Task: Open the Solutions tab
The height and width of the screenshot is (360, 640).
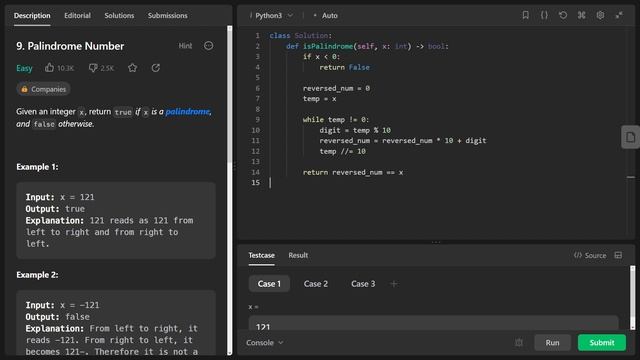Action: click(x=119, y=16)
